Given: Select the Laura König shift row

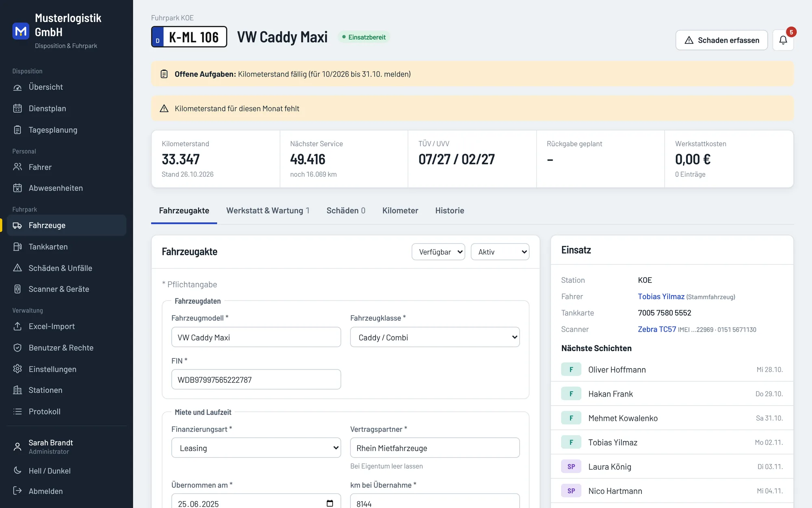Looking at the screenshot, I should click(672, 467).
